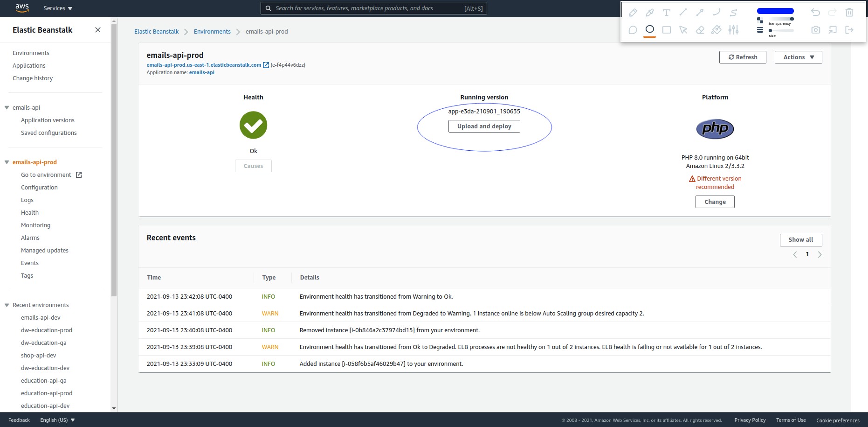Redo the annotation action

click(832, 13)
